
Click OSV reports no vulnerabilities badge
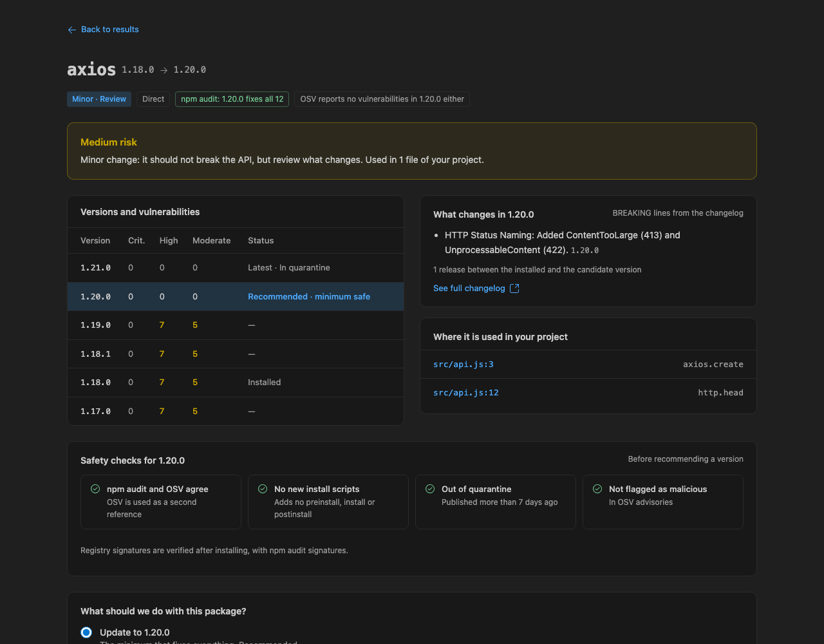click(x=382, y=99)
